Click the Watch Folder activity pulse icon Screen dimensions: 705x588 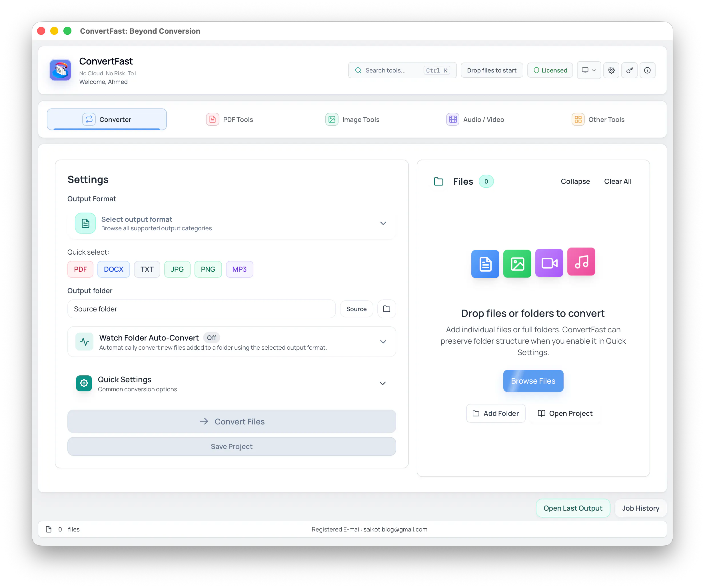pos(84,342)
